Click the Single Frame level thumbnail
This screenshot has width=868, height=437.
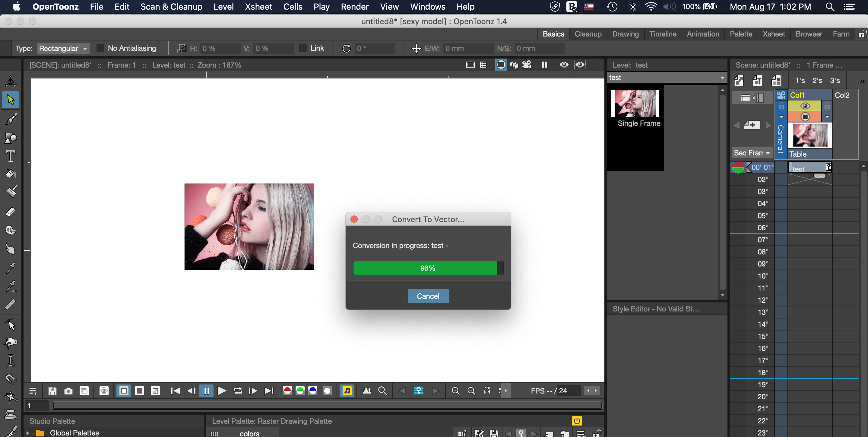[635, 103]
